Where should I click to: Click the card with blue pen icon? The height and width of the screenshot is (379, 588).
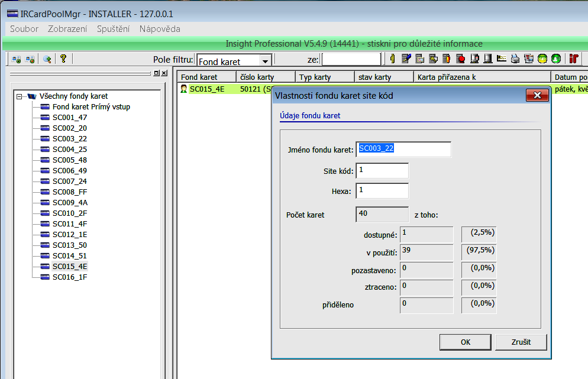[x=406, y=59]
